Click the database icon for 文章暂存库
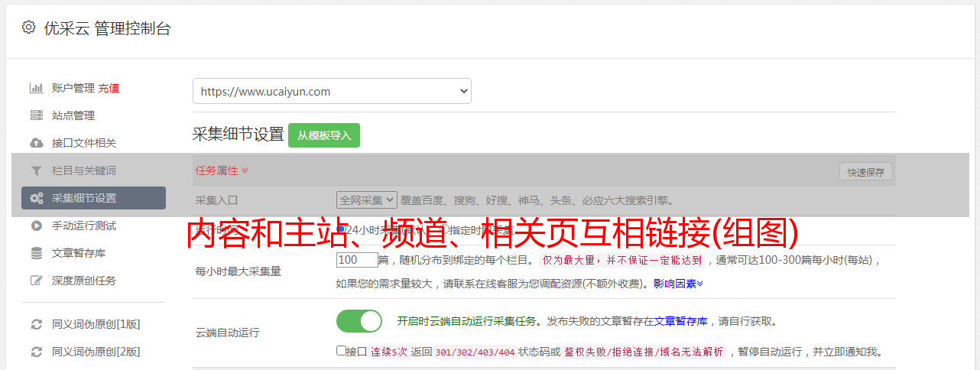The width and height of the screenshot is (980, 370). pyautogui.click(x=36, y=253)
